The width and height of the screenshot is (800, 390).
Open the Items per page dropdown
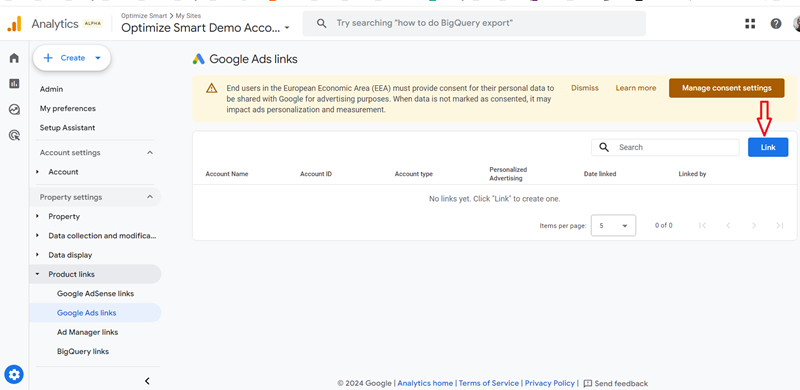point(613,225)
